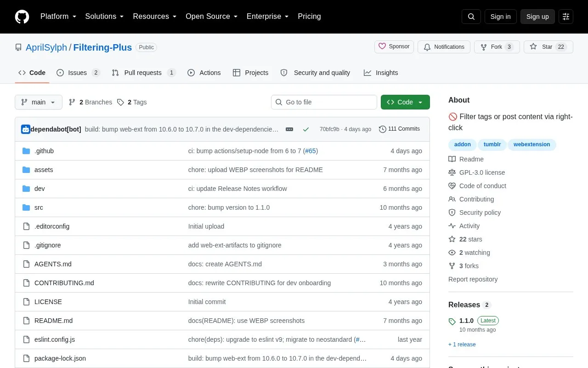The height and width of the screenshot is (368, 588).
Task: Switch to the Actions tab
Action: pyautogui.click(x=204, y=73)
